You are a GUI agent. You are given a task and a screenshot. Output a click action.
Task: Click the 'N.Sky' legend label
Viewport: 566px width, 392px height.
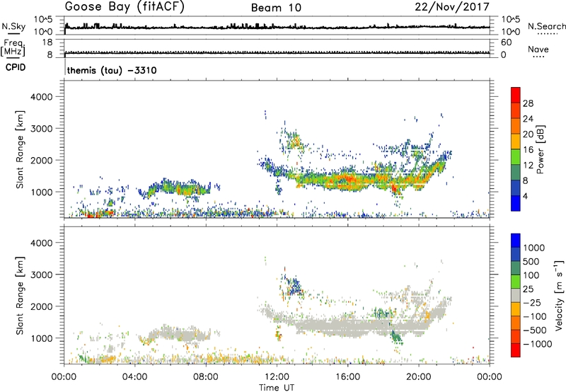point(13,26)
